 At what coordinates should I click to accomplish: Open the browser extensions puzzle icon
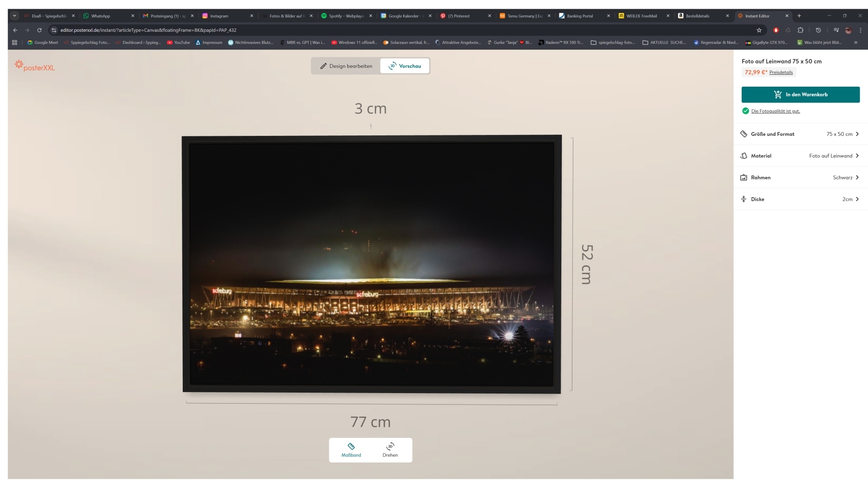click(x=800, y=30)
